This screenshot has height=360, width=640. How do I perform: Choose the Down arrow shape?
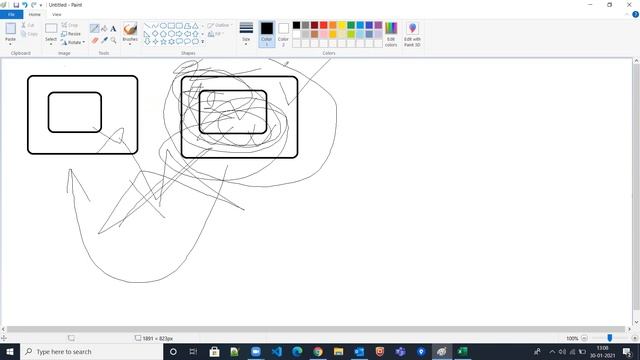[x=147, y=42]
